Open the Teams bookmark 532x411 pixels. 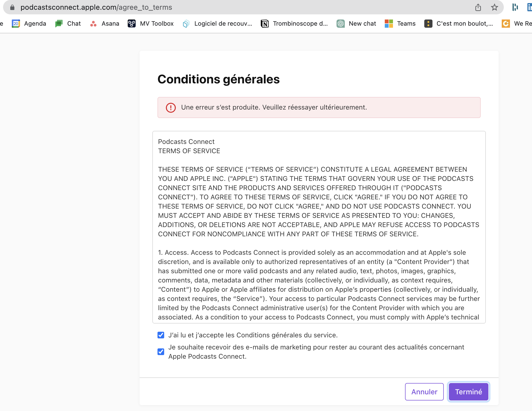click(x=400, y=24)
